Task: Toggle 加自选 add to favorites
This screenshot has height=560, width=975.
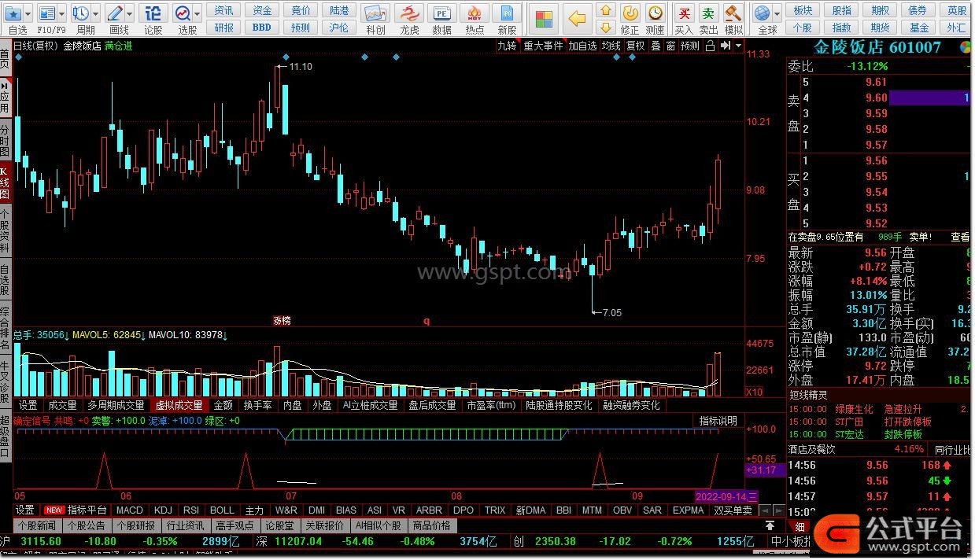Action: 583,46
